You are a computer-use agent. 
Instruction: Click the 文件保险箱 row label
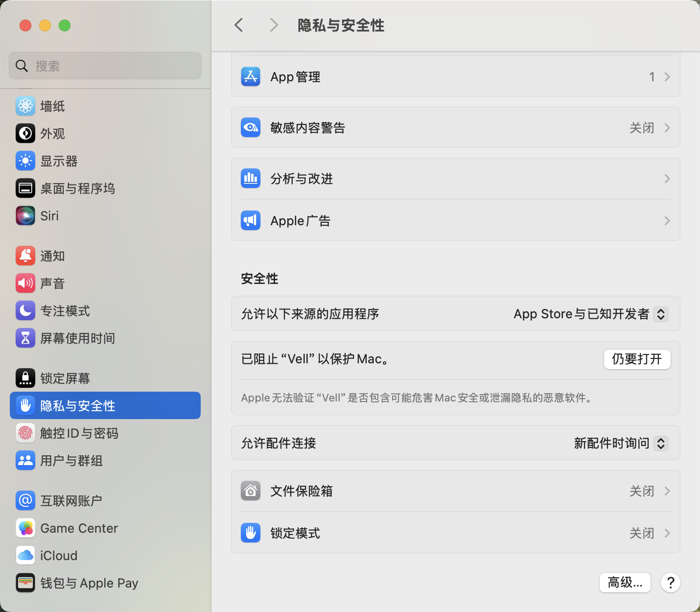coord(302,491)
